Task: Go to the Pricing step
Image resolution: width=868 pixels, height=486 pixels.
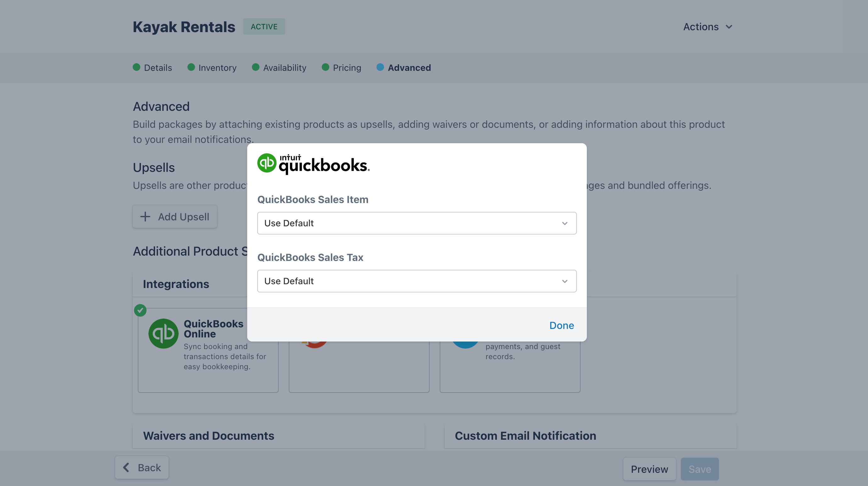Action: point(341,67)
